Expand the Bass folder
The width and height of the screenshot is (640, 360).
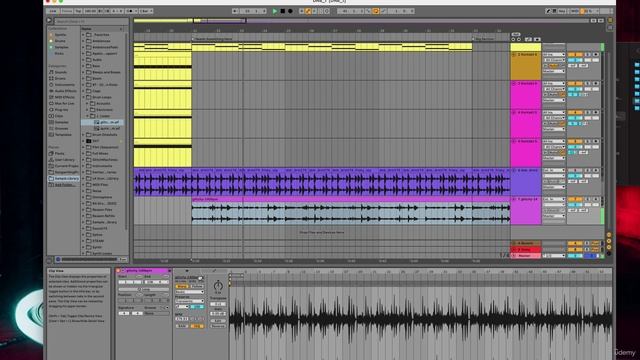click(83, 66)
